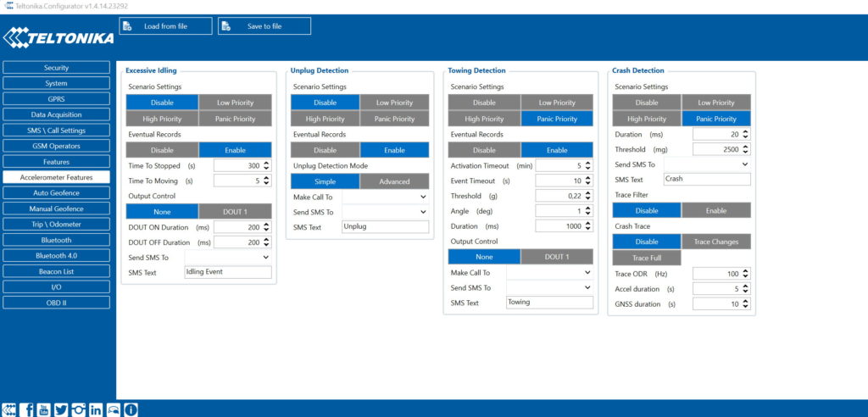
Task: Go to the I/O section
Action: 56,287
